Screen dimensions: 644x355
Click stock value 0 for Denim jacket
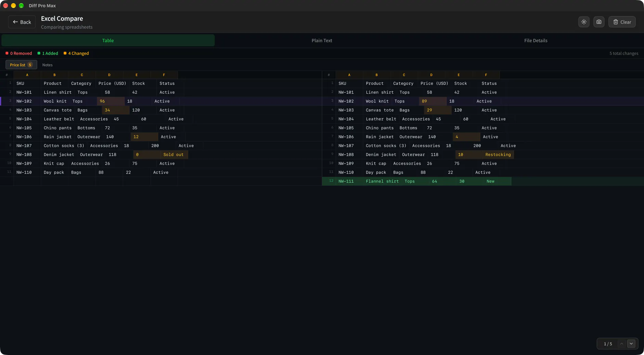click(147, 155)
